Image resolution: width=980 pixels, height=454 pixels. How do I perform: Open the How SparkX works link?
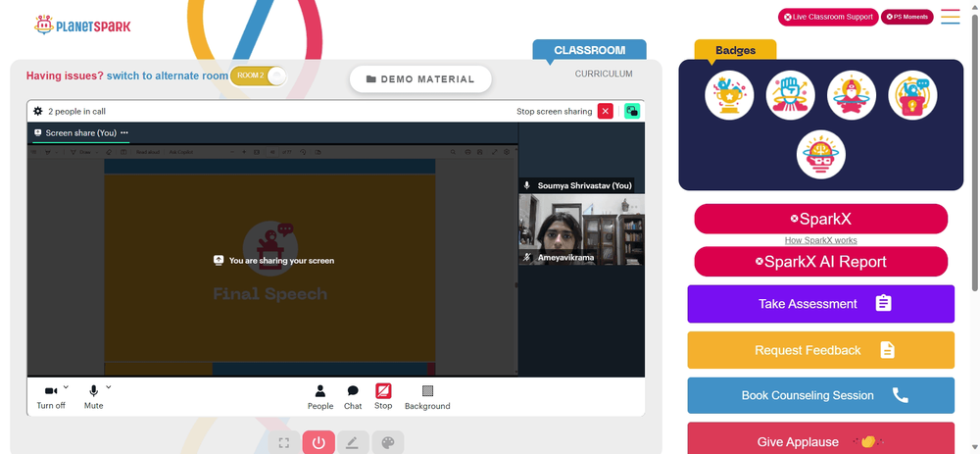click(x=820, y=240)
